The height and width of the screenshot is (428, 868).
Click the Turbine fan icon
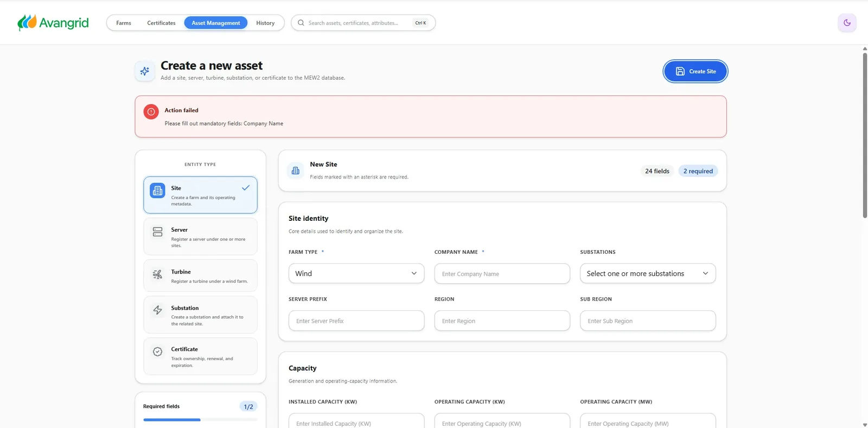157,274
